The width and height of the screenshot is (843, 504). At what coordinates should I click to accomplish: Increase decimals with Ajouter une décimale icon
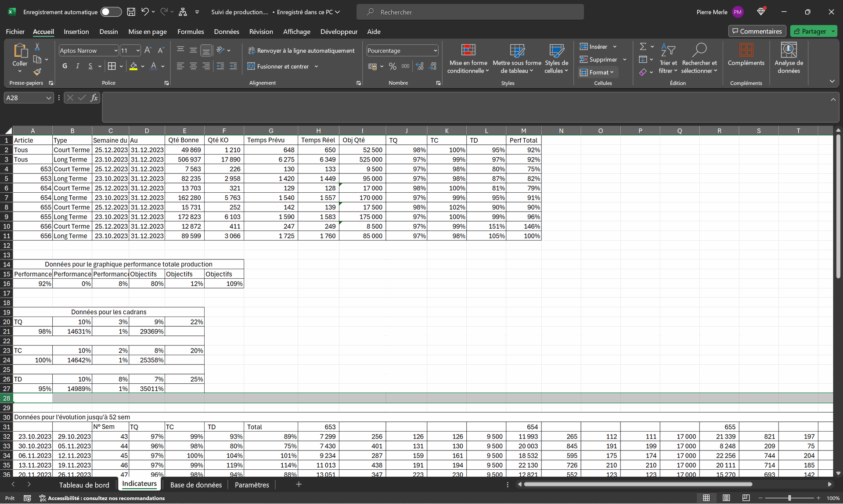pyautogui.click(x=419, y=66)
